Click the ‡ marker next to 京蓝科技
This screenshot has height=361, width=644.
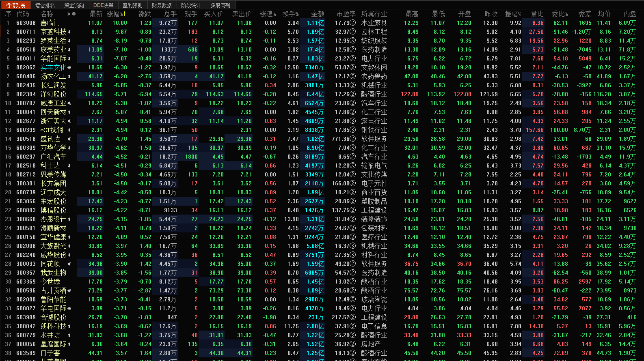pos(69,32)
